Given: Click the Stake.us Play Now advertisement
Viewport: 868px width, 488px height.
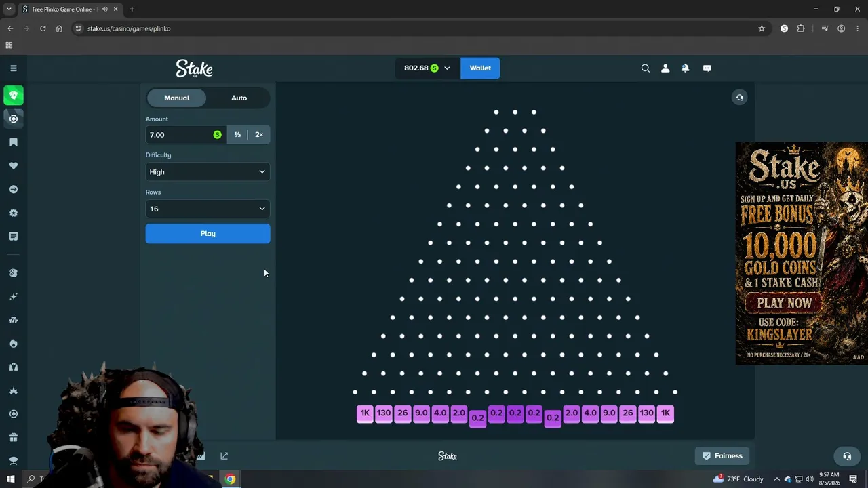Looking at the screenshot, I should tap(802, 253).
